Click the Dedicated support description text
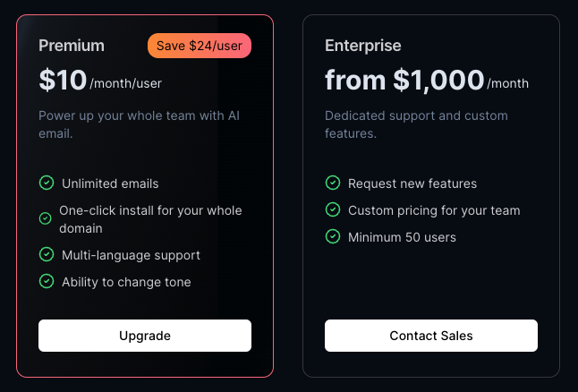578x392 pixels. click(416, 124)
